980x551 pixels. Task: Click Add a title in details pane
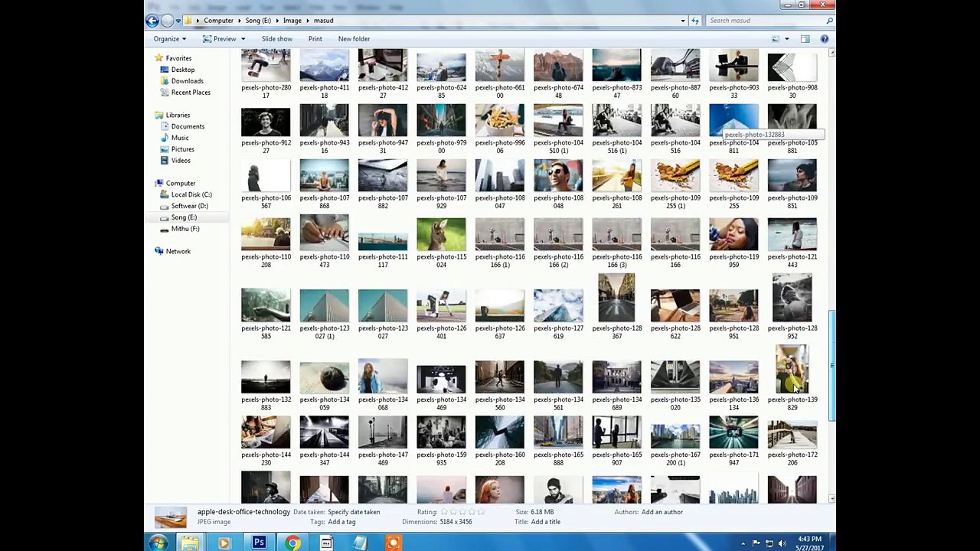coord(546,522)
